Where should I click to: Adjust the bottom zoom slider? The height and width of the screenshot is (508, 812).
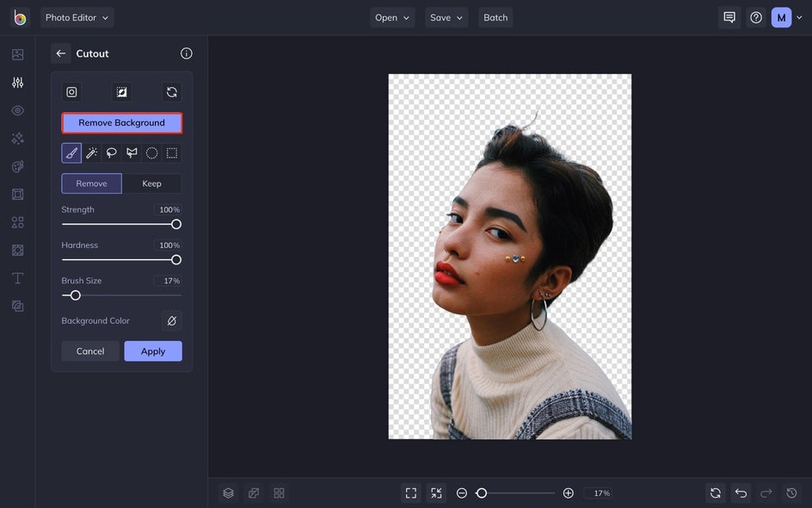[514, 493]
